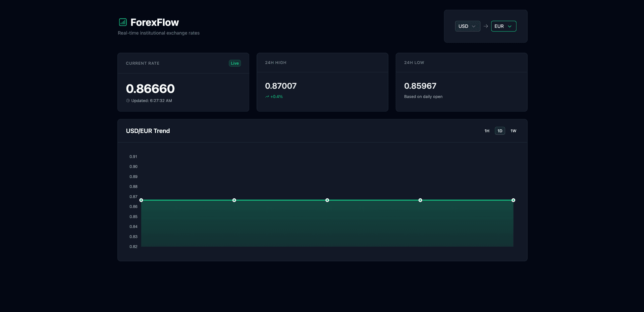Click the 24H HIGH value 0.87007
Viewport: 644px width, 312px height.
(x=281, y=86)
